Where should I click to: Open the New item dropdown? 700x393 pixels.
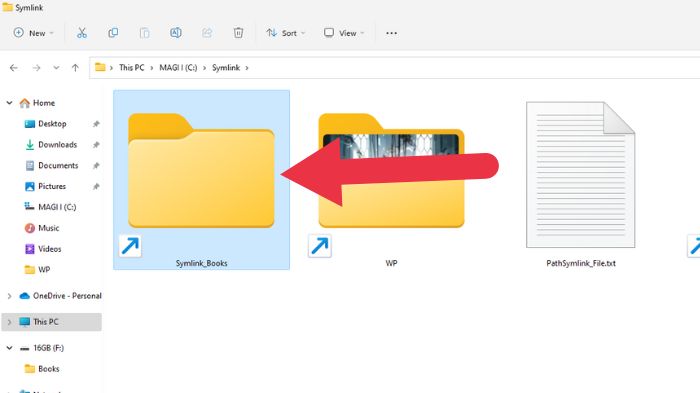click(x=33, y=33)
